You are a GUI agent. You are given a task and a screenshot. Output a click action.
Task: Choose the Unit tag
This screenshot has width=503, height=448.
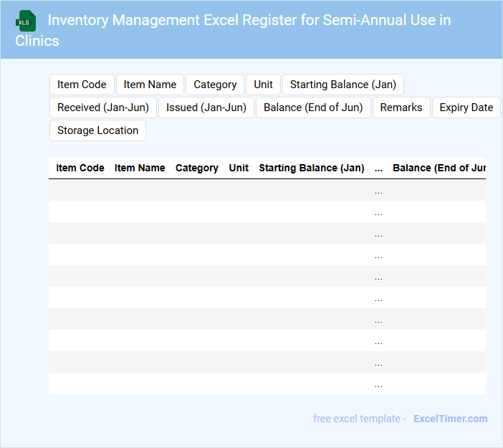263,85
